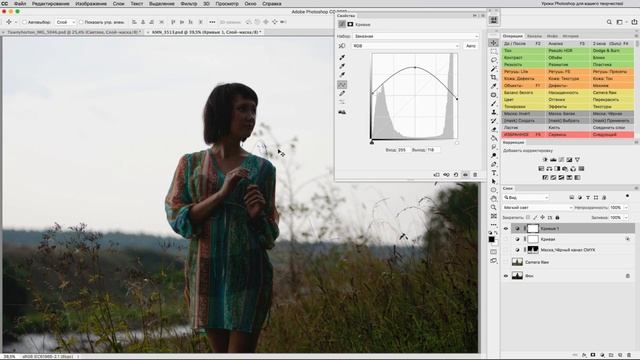Screen dimensions: 640x360
Task: Run the Camera Raw action button
Action: (613, 93)
